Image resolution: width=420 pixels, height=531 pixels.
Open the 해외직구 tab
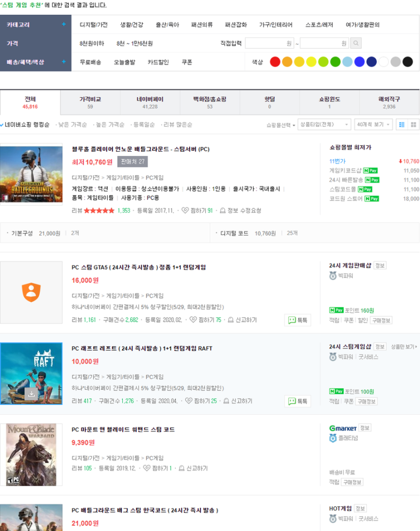(x=389, y=98)
